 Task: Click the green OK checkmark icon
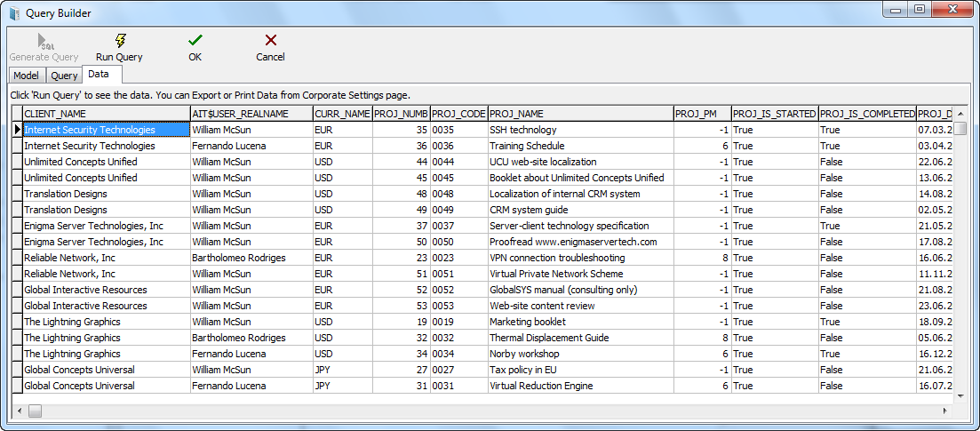(x=195, y=41)
